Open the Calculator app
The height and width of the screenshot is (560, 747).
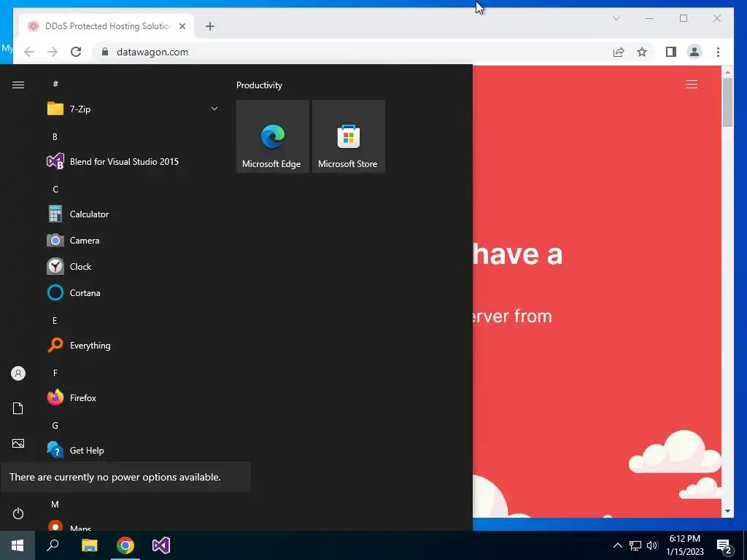pyautogui.click(x=133, y=214)
